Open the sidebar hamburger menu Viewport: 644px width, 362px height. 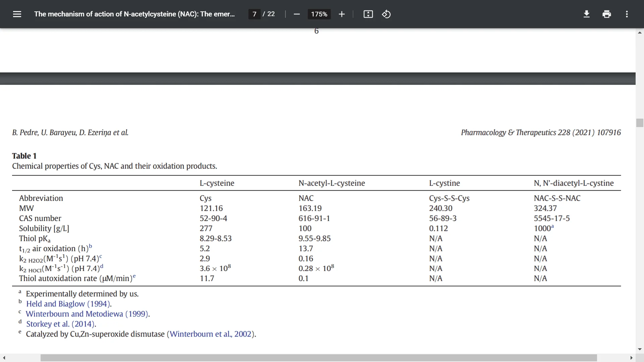coord(17,14)
